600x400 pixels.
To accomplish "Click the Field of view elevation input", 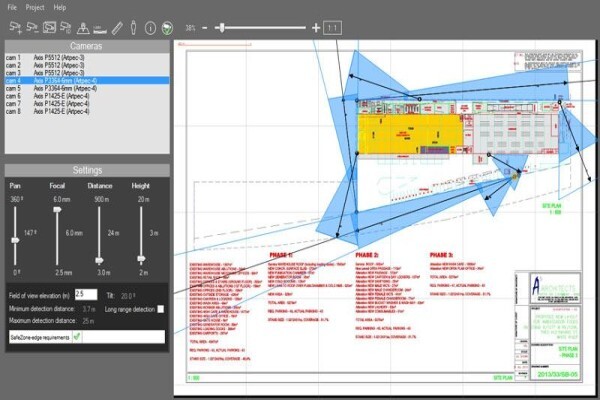I will [x=86, y=294].
